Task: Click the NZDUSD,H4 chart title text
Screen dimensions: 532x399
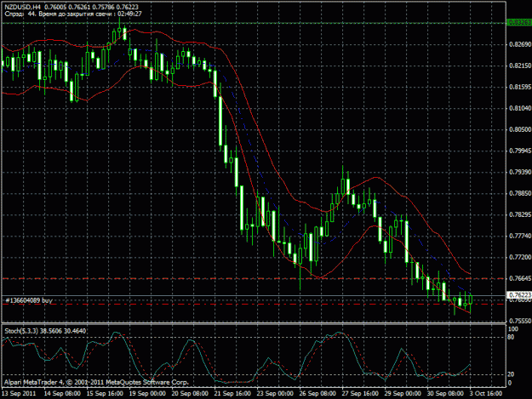Action: 23,7
